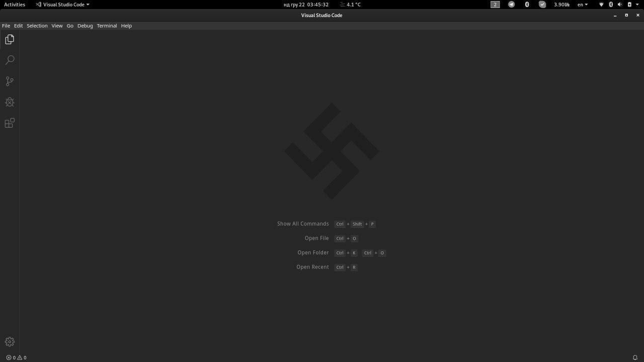
Task: Open the File menu
Action: click(x=6, y=26)
